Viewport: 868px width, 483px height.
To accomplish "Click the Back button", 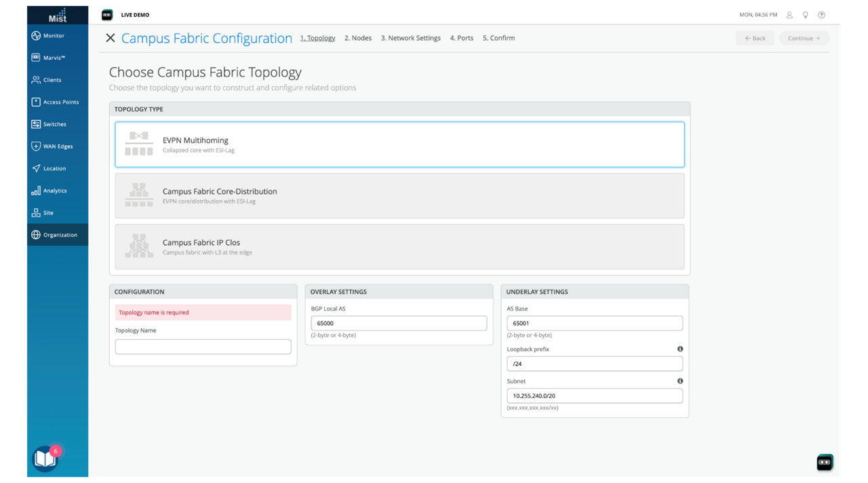I will pos(755,38).
